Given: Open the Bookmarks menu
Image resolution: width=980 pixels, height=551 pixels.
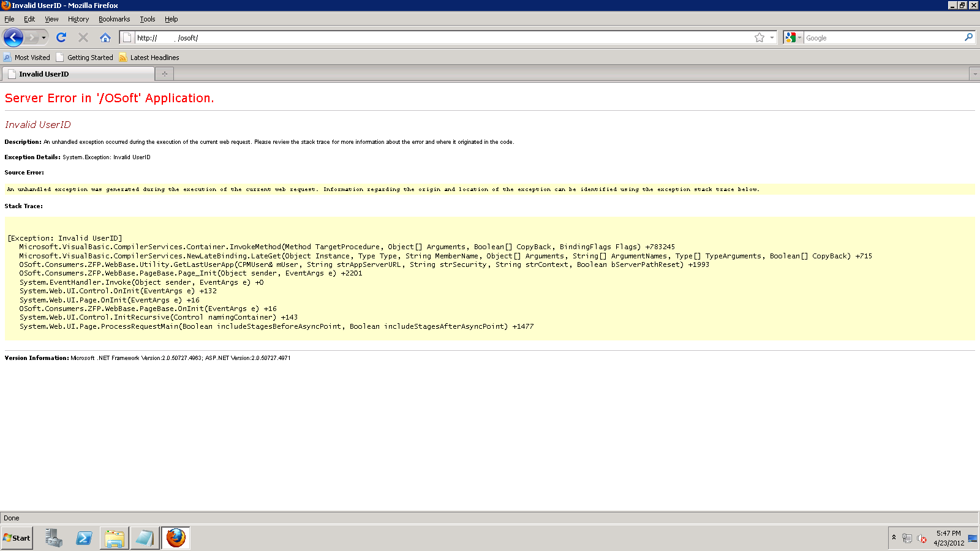Looking at the screenshot, I should (x=114, y=19).
